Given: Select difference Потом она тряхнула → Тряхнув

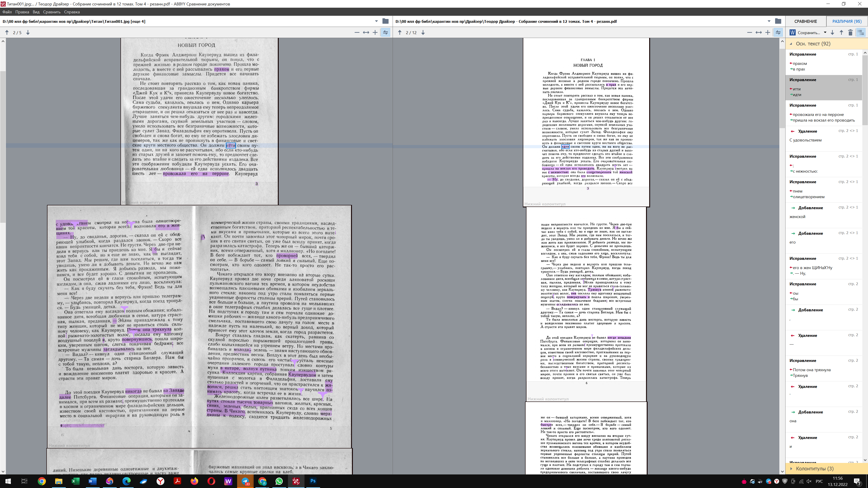Looking at the screenshot, I should (823, 368).
